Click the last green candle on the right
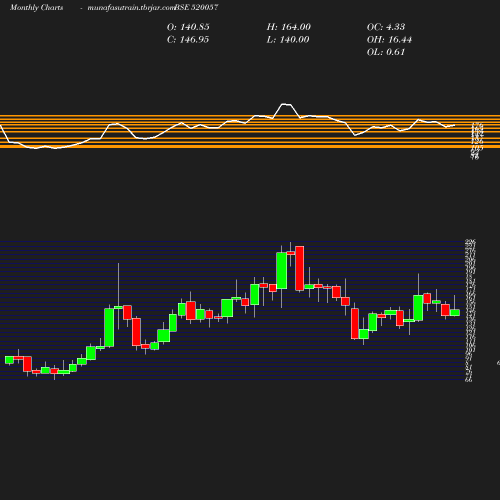Viewport: 500px width, 500px height. [455, 312]
